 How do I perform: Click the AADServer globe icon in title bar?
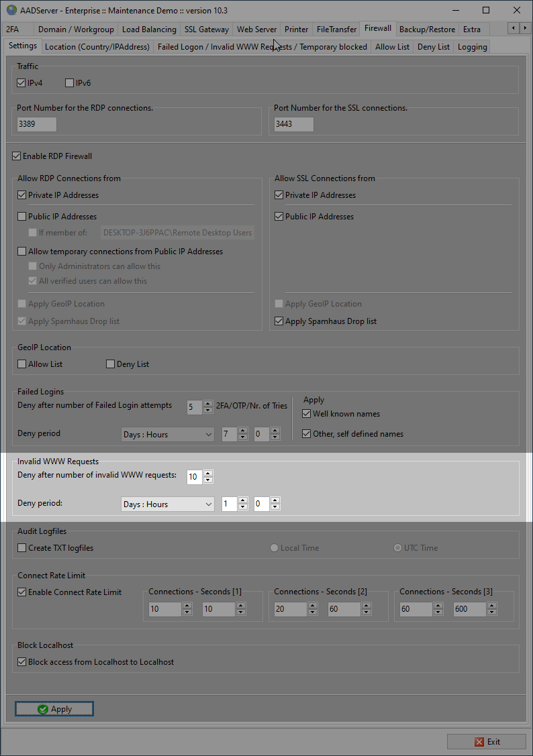(x=11, y=10)
